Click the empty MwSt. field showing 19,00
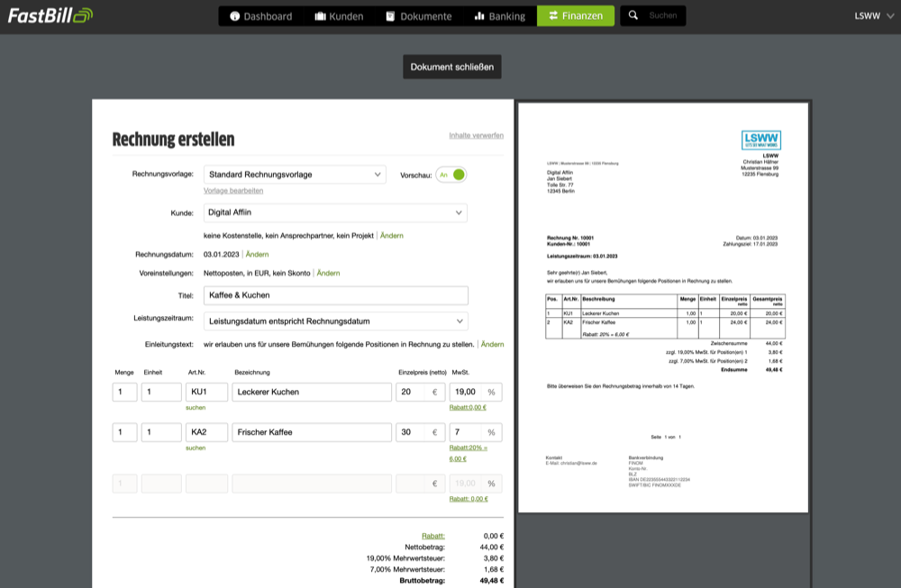This screenshot has width=901, height=588. click(476, 484)
